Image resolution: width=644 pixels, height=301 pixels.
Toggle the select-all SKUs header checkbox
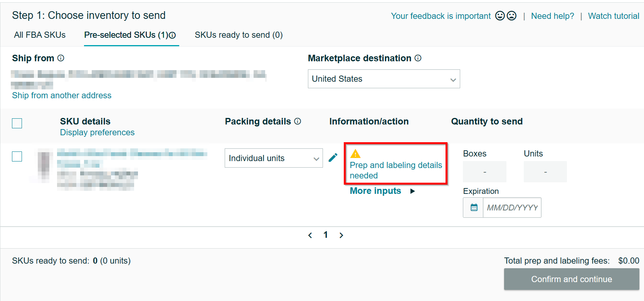point(17,123)
